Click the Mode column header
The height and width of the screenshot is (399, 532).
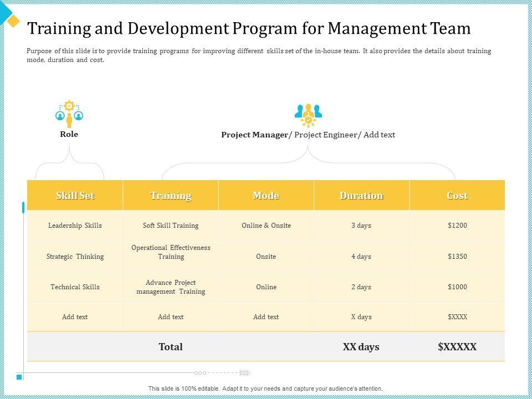266,196
